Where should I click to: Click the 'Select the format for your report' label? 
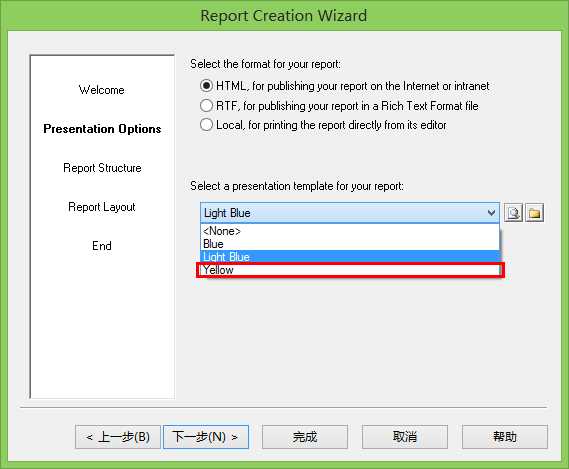coord(265,64)
